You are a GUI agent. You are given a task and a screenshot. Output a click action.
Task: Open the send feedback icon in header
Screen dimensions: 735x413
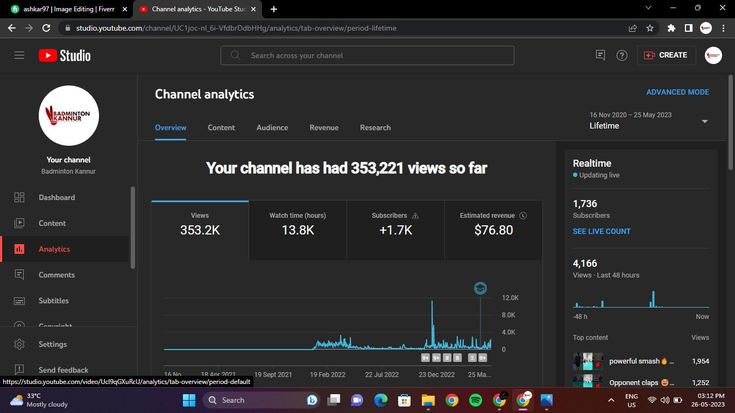600,55
